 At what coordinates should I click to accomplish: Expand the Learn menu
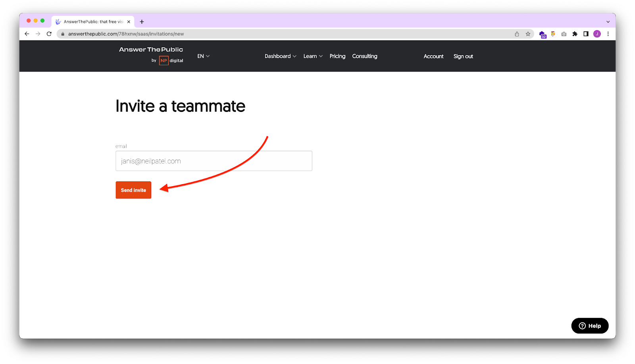click(313, 56)
